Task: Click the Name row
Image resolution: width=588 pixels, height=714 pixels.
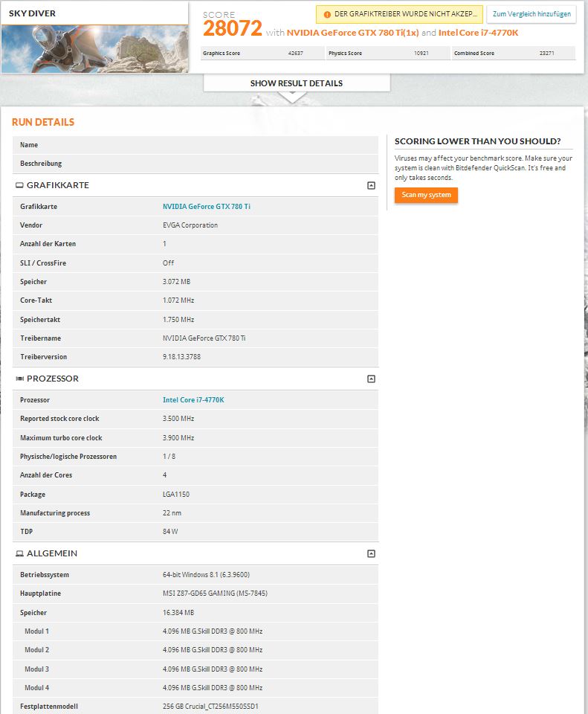Action: 196,145
